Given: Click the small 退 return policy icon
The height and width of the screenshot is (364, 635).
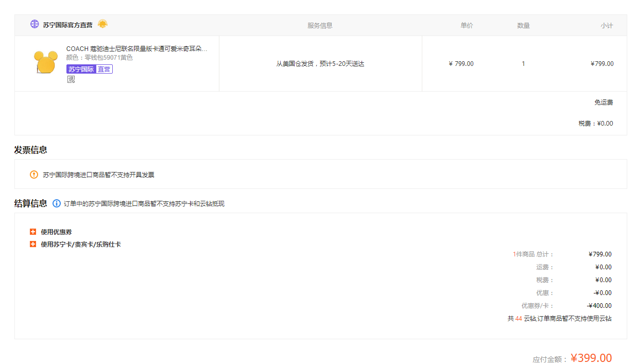Looking at the screenshot, I should [x=71, y=79].
